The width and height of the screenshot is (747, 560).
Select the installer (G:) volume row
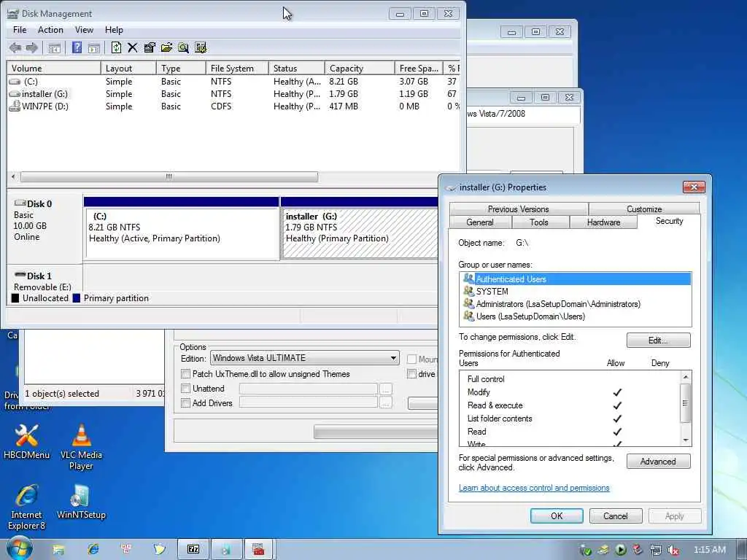pos(233,94)
